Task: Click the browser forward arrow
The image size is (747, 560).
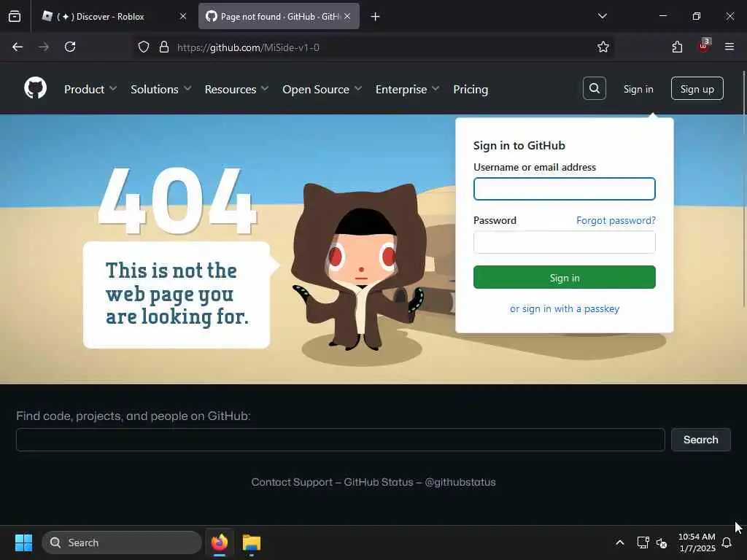Action: [44, 47]
